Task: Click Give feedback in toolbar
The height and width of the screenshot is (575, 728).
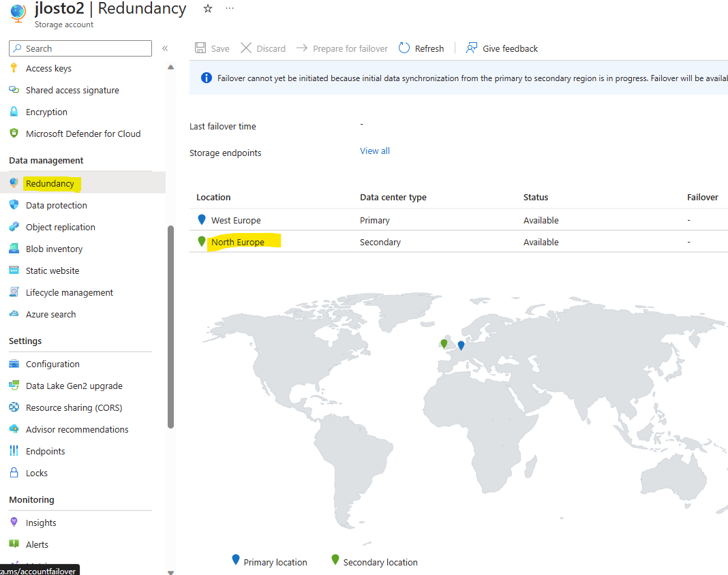Action: (x=502, y=48)
